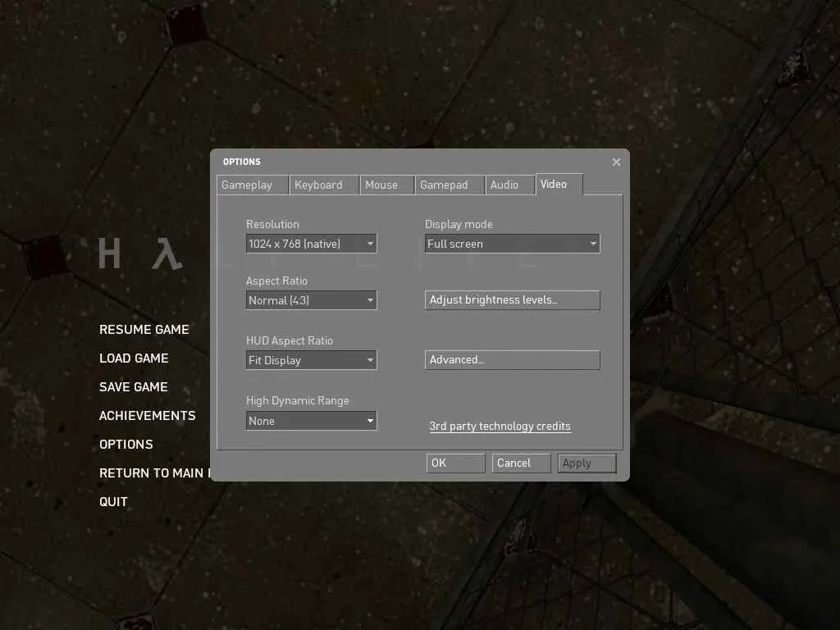This screenshot has width=840, height=630.
Task: Switch to the Keyboard tab
Action: [324, 185]
